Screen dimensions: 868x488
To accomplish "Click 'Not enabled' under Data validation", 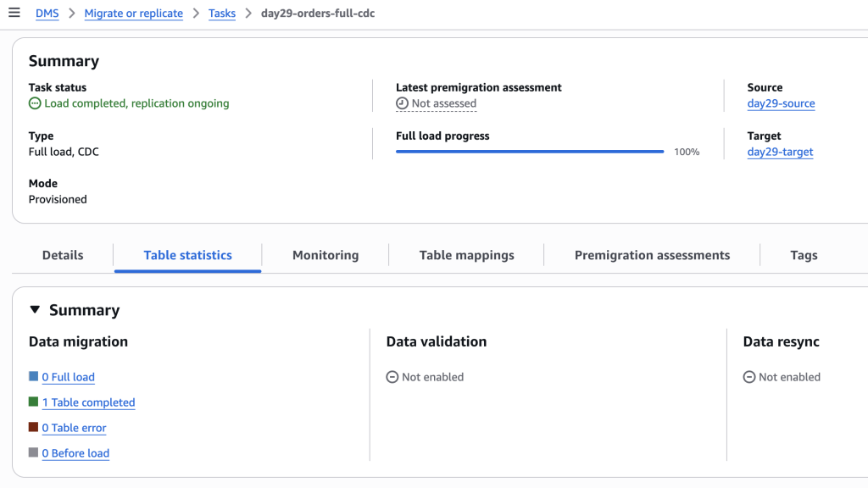I will [x=433, y=377].
